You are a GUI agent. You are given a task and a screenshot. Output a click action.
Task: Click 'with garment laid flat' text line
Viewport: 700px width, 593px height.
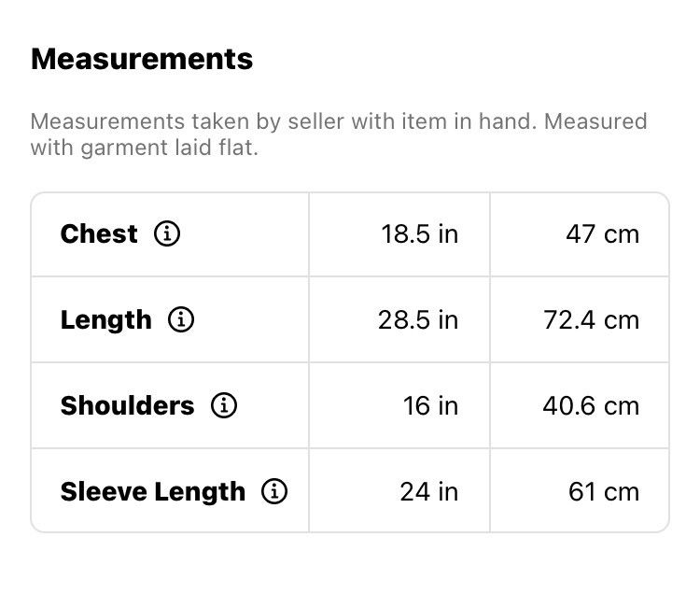144,148
